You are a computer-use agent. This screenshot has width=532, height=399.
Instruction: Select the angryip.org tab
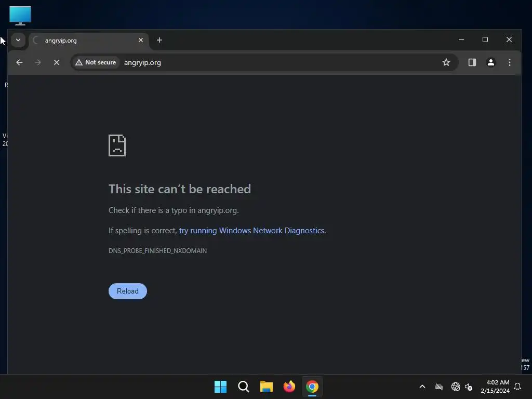click(89, 41)
